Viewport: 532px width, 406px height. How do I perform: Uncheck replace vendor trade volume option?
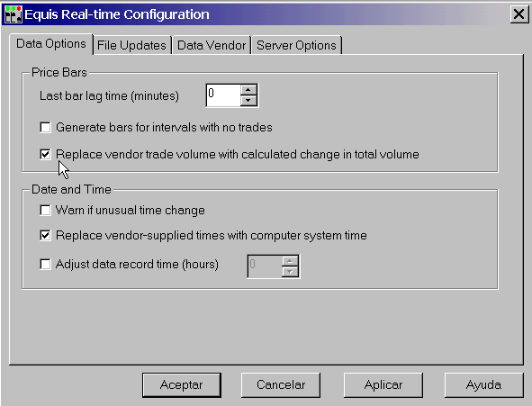click(x=45, y=154)
